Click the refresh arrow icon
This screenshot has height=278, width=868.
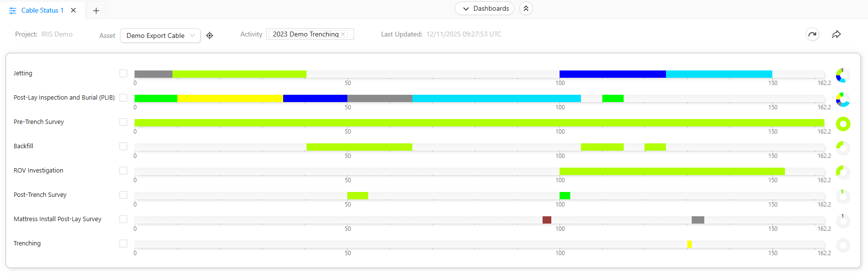pos(812,34)
